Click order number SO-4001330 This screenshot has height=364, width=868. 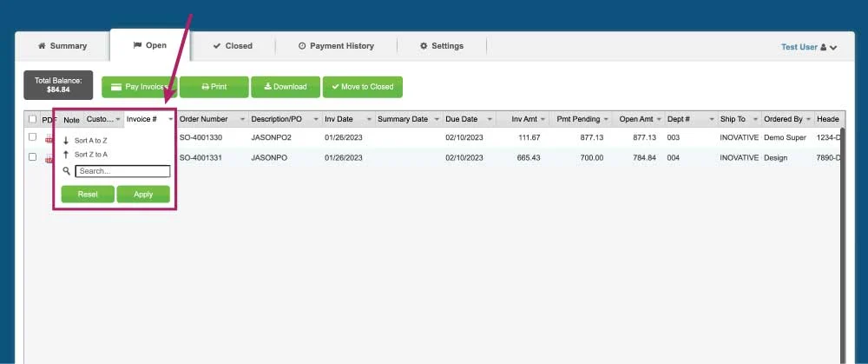(201, 137)
